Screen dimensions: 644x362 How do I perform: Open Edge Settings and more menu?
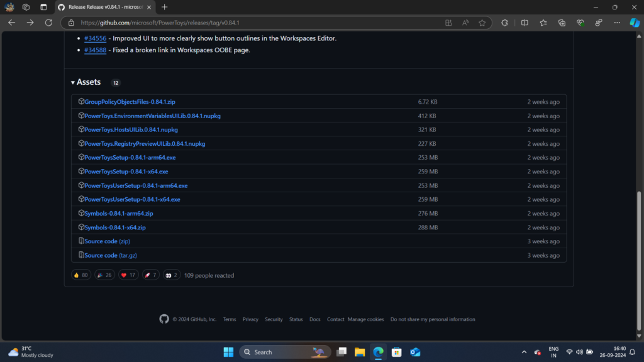click(617, 23)
